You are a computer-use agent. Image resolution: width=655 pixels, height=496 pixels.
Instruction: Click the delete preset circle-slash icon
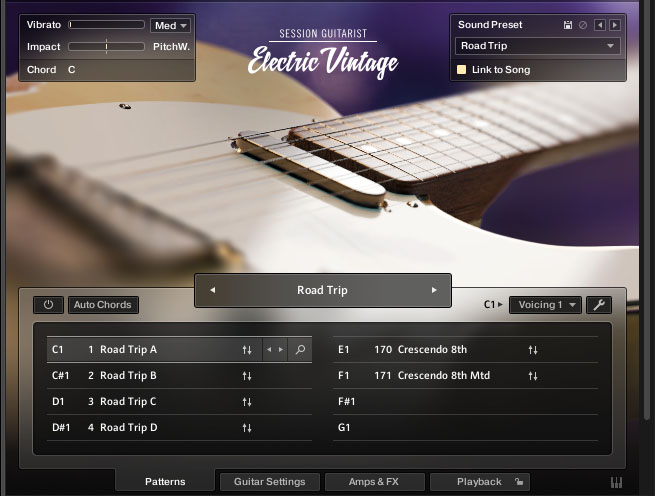click(x=583, y=25)
